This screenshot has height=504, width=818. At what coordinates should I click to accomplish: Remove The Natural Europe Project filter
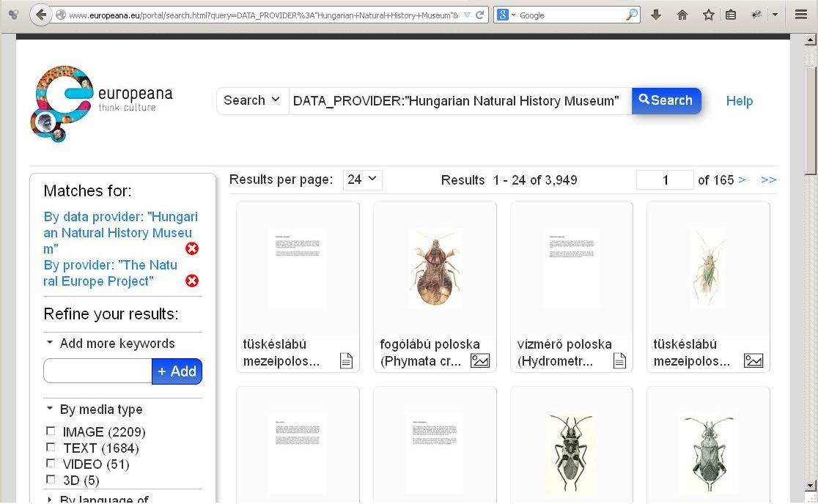[x=192, y=281]
